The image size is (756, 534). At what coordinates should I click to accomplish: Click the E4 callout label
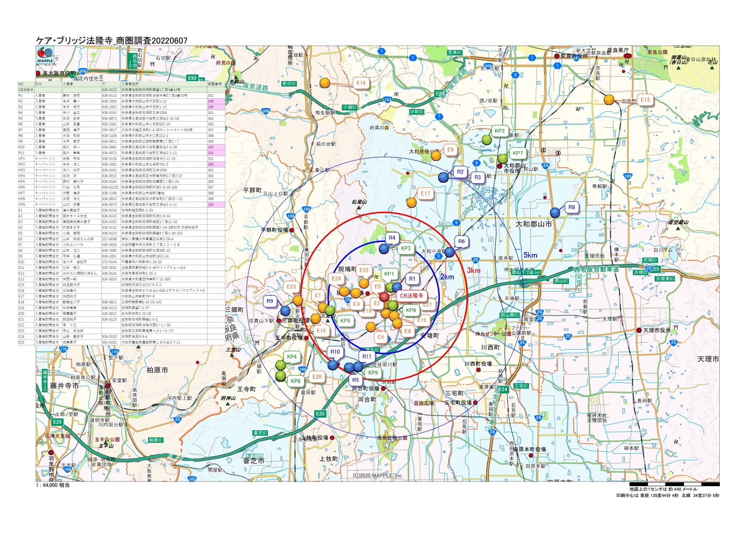coord(381,337)
